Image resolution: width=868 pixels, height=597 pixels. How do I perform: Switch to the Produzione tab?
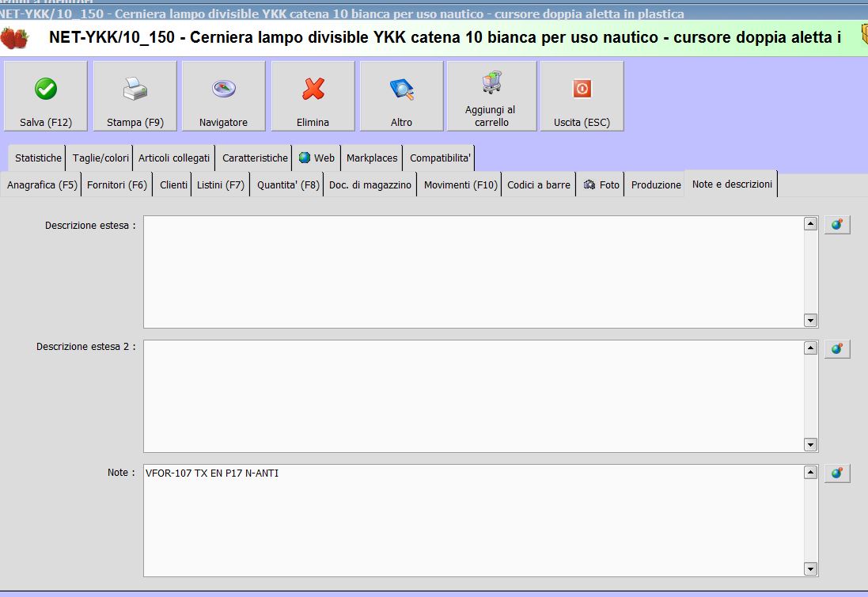[x=656, y=185]
